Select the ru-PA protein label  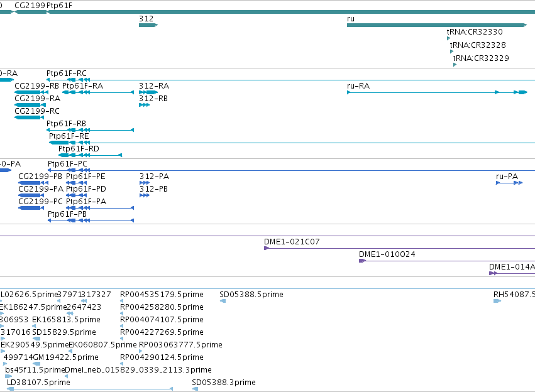click(507, 177)
